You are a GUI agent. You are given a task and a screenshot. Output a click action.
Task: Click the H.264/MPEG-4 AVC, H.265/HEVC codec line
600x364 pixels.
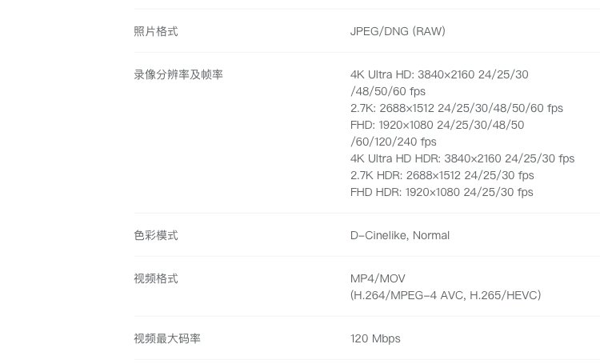point(446,295)
